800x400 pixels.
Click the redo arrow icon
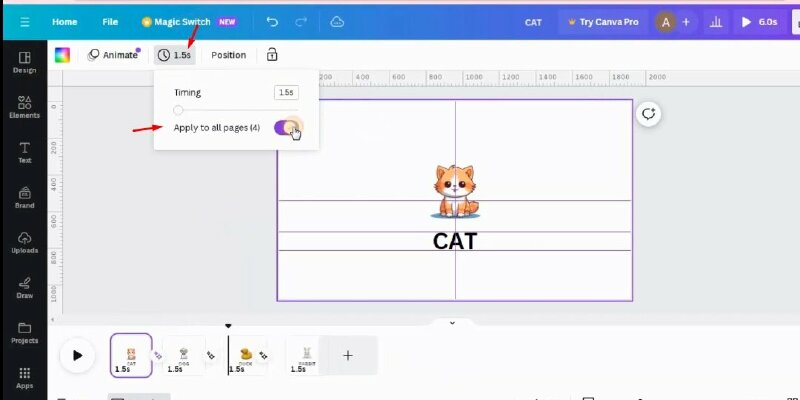[x=303, y=21]
